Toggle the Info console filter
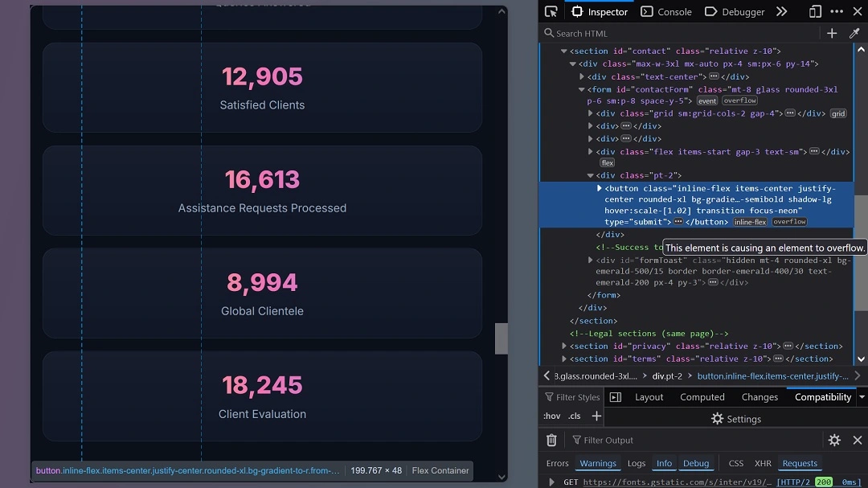 (665, 464)
